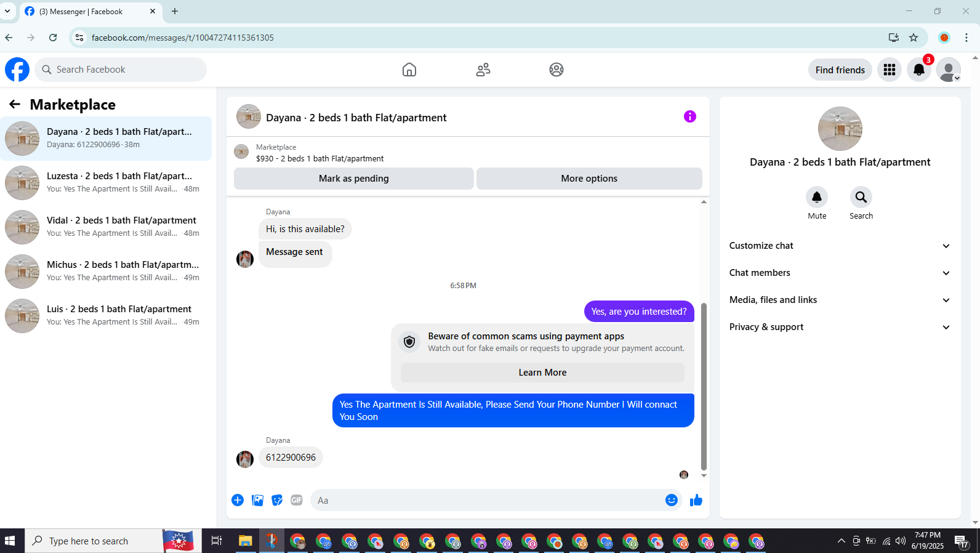Click the chat scrollbar thumb
The height and width of the screenshot is (553, 980).
(x=704, y=386)
